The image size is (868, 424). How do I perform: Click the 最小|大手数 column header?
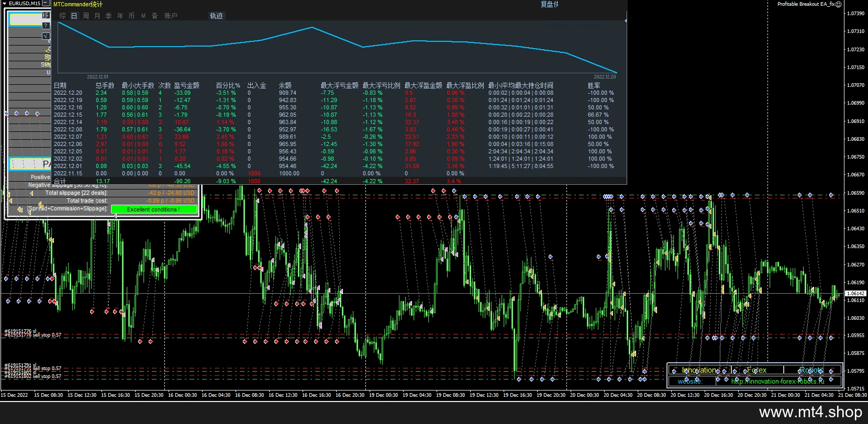point(138,85)
